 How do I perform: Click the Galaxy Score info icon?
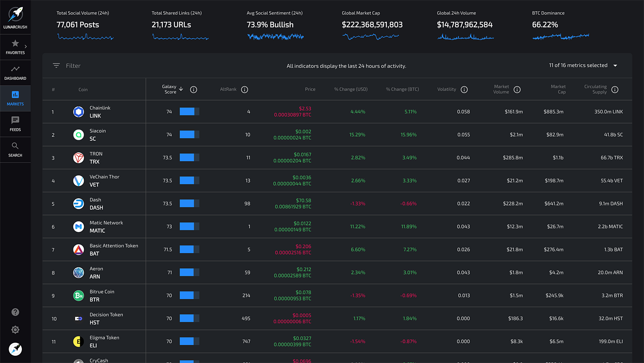(x=194, y=90)
